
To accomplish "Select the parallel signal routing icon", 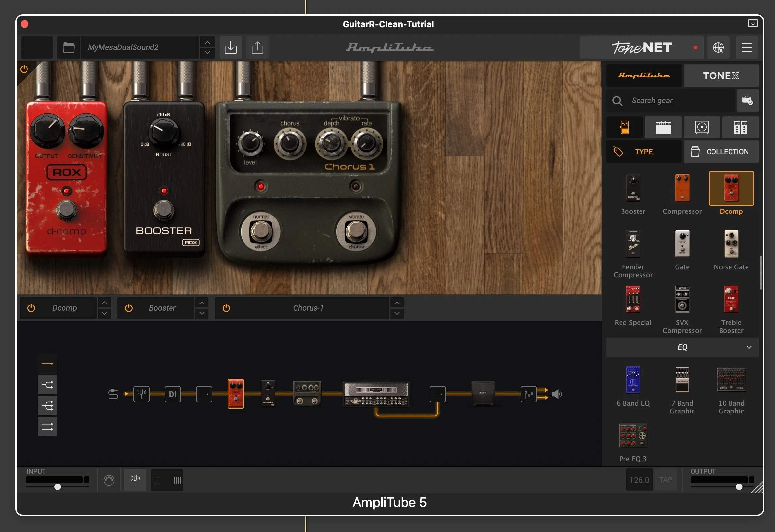I will click(x=47, y=427).
